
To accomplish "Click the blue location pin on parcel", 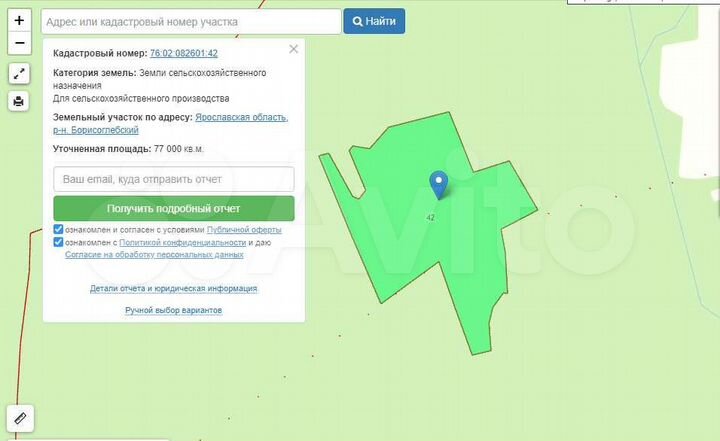I will (438, 185).
